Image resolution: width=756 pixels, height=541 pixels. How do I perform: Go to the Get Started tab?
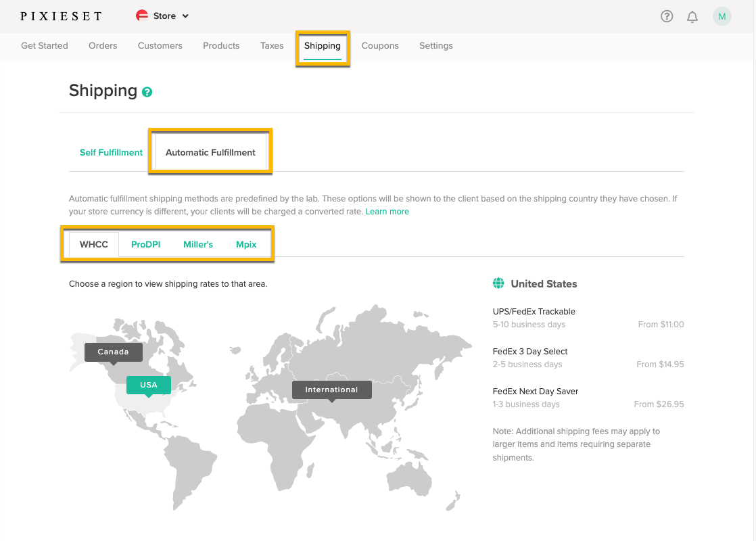point(45,46)
